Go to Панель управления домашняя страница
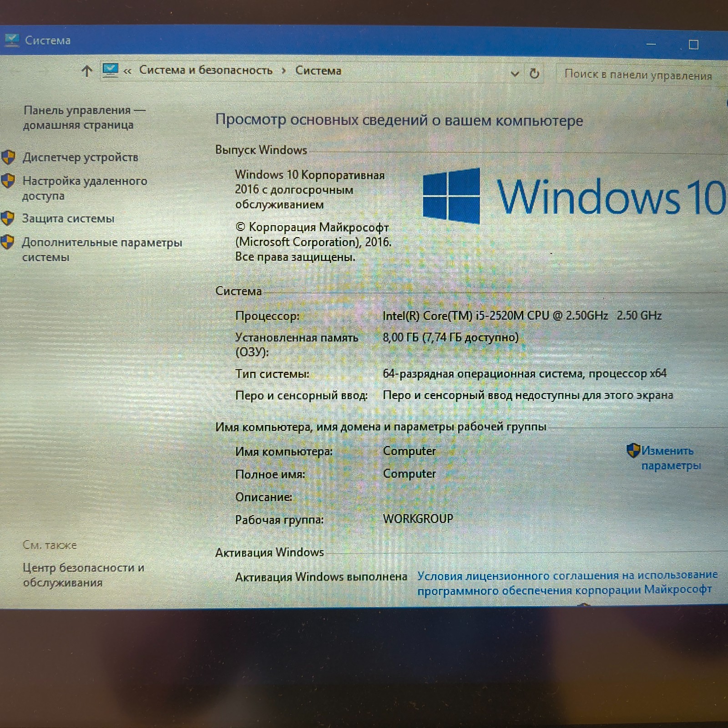This screenshot has width=728, height=728. click(84, 117)
